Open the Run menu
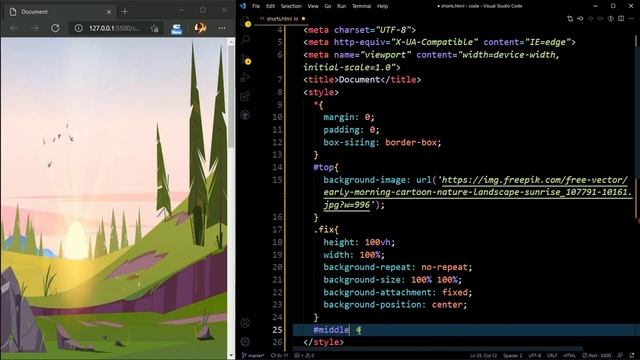Image resolution: width=640 pixels, height=360 pixels. click(342, 6)
